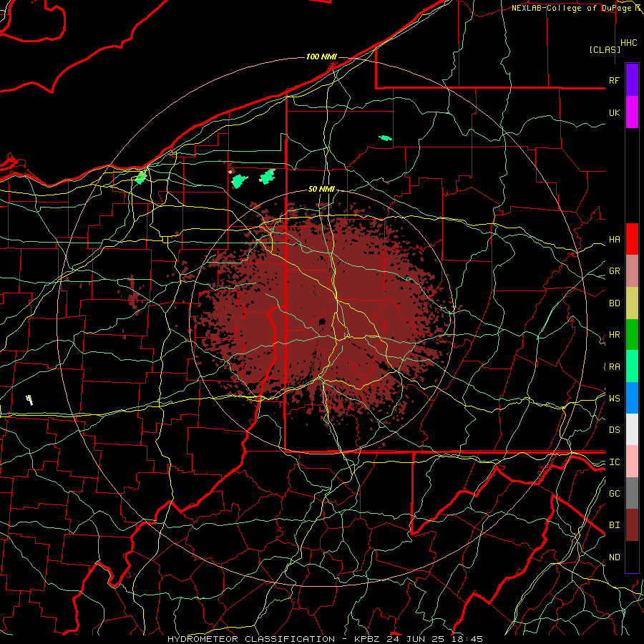Click the isolated green echo northeast of radar
Viewport: 644px width, 644px height.
click(x=385, y=138)
